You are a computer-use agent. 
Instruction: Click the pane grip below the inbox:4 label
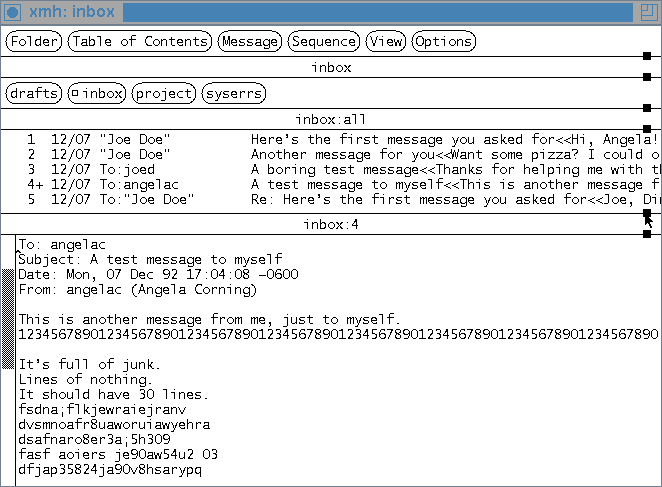pos(647,234)
